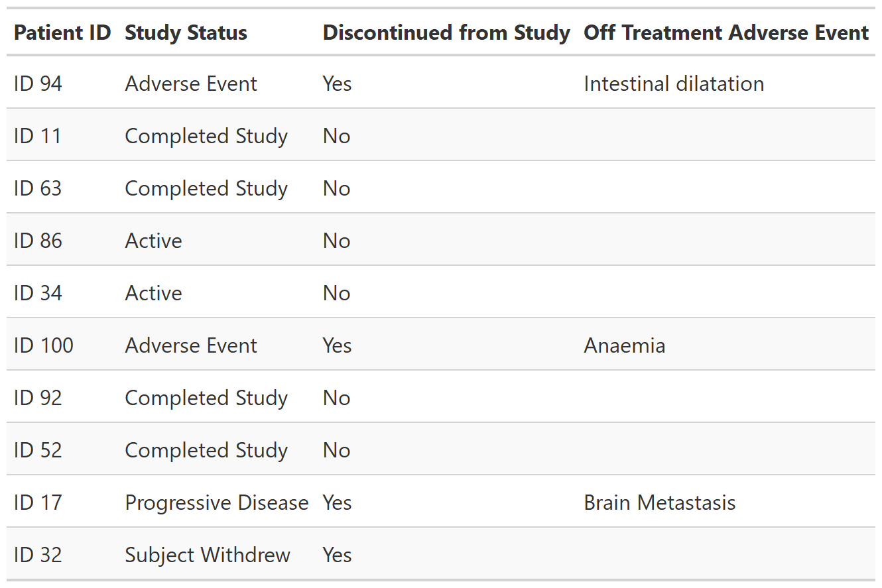Click the Discontinued from Study column header

[446, 32]
